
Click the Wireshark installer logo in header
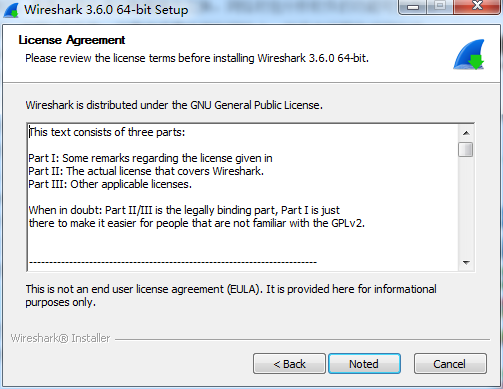[x=469, y=54]
